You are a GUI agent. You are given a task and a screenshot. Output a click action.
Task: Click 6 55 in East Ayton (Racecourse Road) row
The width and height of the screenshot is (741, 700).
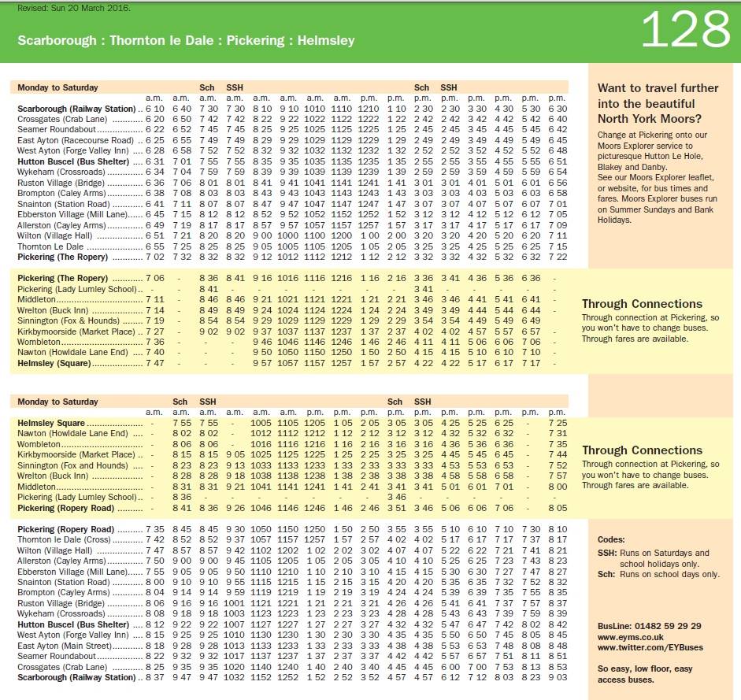pyautogui.click(x=182, y=140)
